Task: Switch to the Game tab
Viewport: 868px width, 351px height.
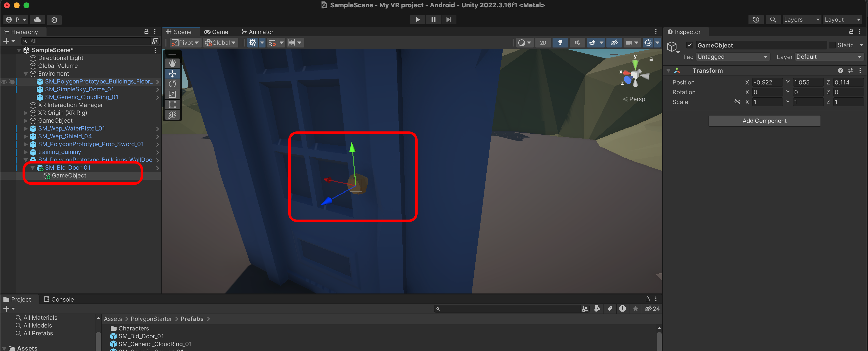Action: 216,32
